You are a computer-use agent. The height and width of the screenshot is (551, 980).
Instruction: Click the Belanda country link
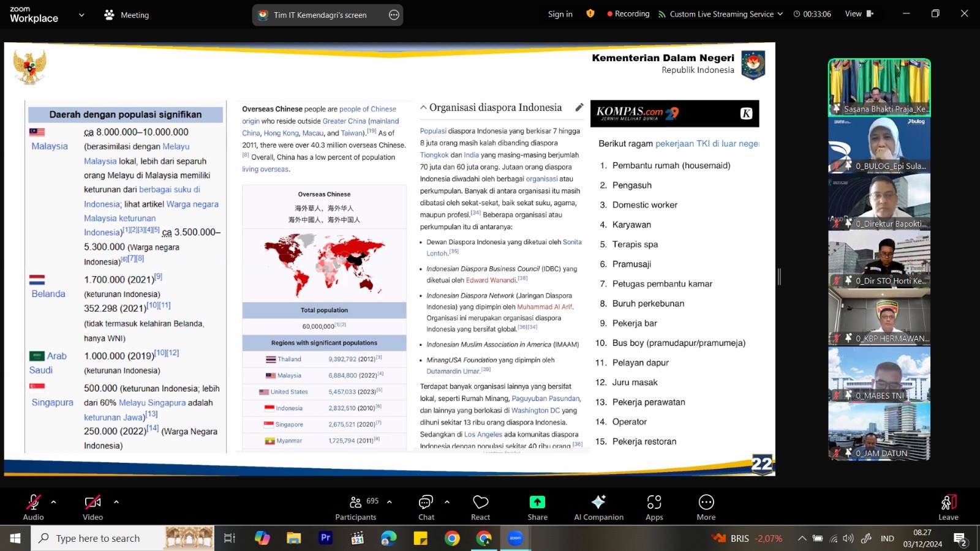[x=48, y=294]
